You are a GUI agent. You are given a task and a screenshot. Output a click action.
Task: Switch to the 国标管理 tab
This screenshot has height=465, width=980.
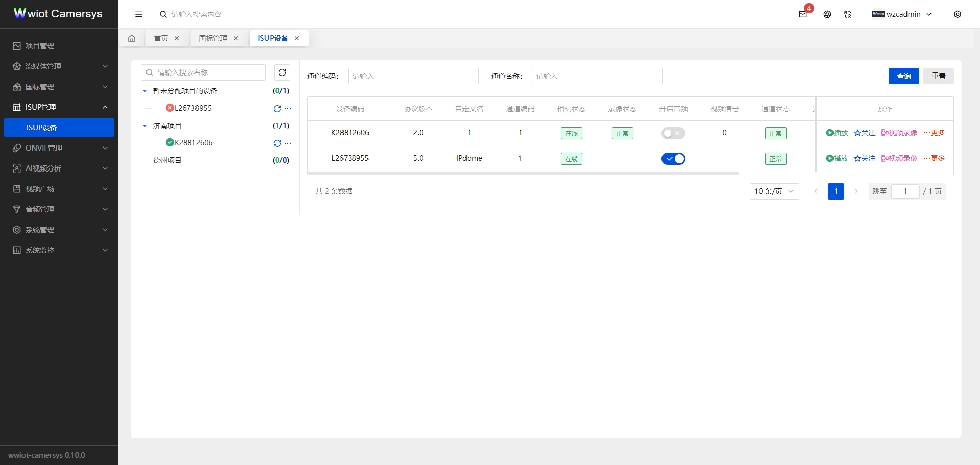click(x=213, y=38)
